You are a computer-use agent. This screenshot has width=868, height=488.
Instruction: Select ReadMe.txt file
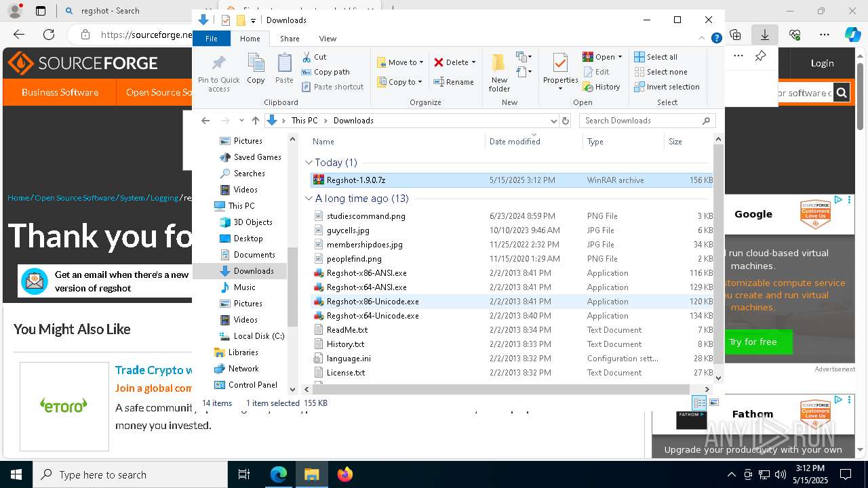(511, 330)
